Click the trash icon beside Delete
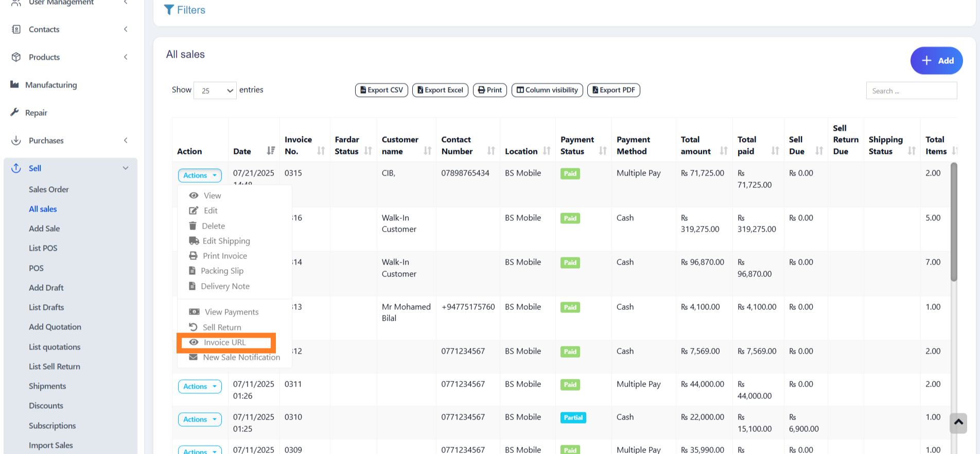This screenshot has height=454, width=980. pos(193,225)
